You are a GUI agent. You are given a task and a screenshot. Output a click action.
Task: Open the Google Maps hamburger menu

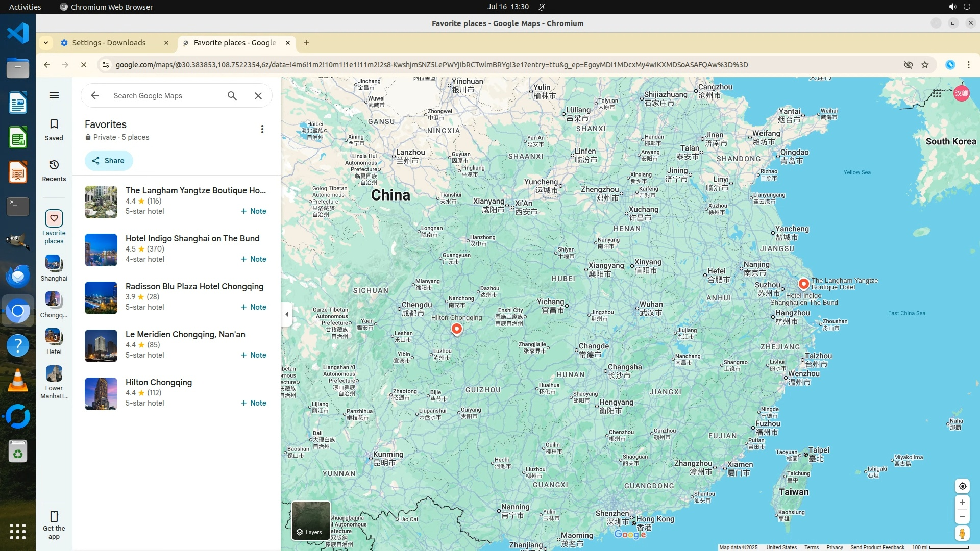click(x=54, y=95)
